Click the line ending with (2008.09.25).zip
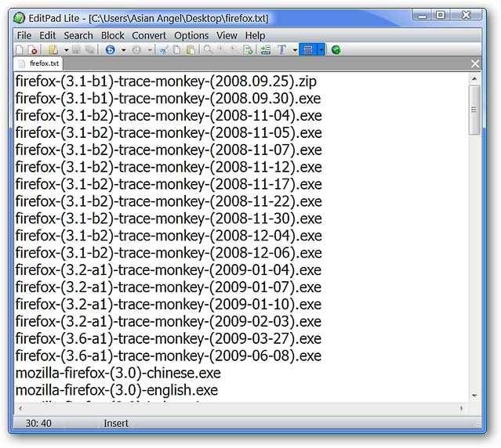Screen dimensions: 501x448 166,81
